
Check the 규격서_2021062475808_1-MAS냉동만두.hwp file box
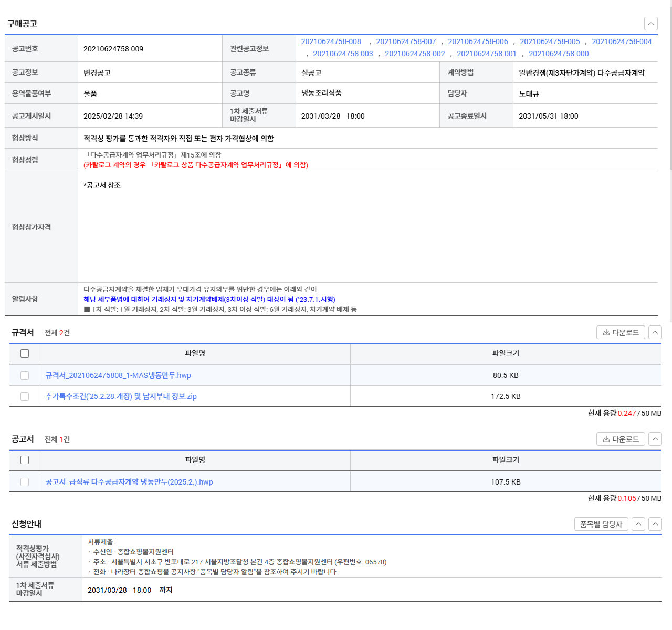(x=25, y=375)
